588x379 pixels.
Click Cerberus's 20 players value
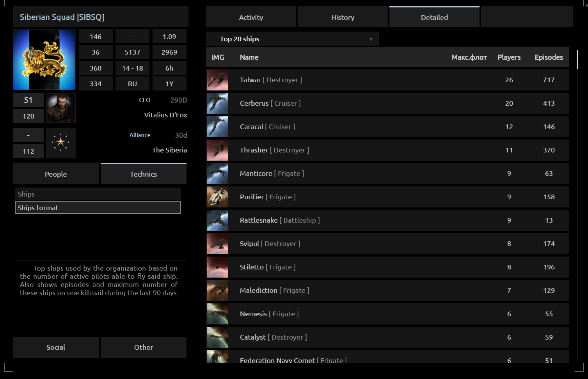tap(509, 103)
